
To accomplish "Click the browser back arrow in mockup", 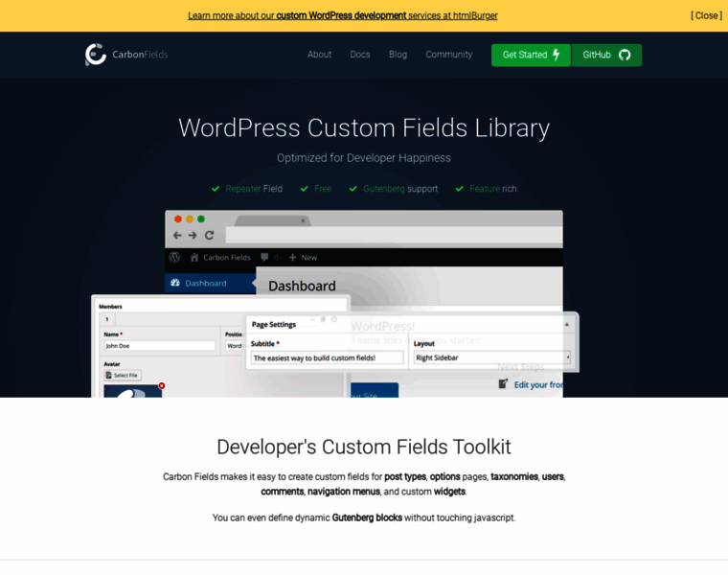I will pos(177,235).
